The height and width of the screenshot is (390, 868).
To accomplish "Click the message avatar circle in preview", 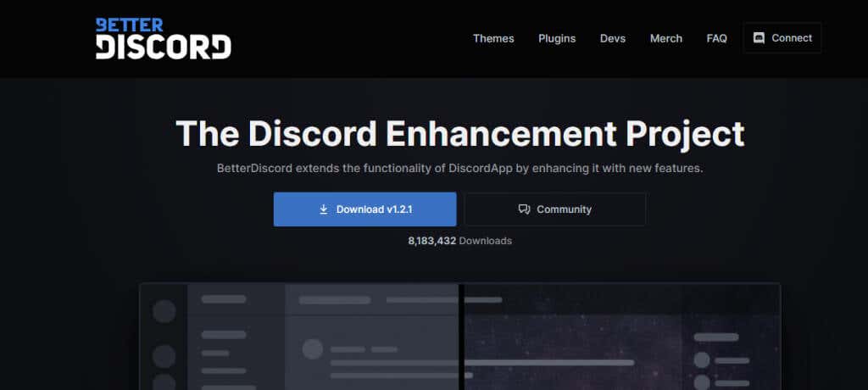I will (x=313, y=348).
